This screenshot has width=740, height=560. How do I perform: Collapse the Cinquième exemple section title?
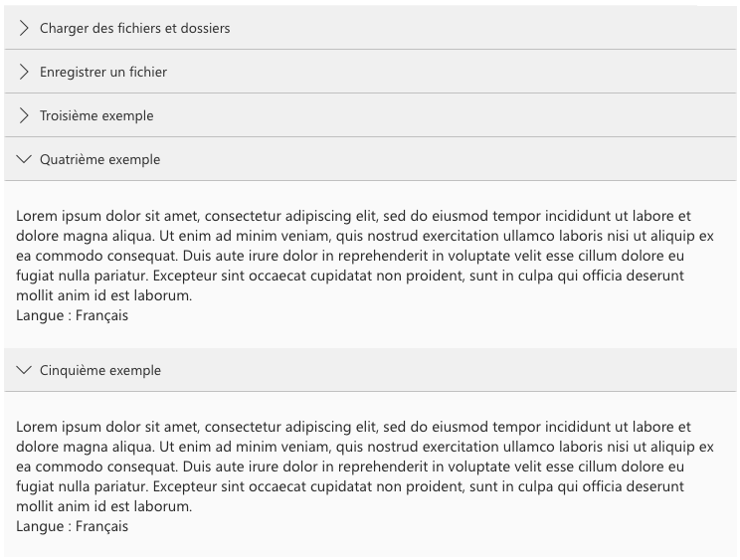pyautogui.click(x=100, y=370)
